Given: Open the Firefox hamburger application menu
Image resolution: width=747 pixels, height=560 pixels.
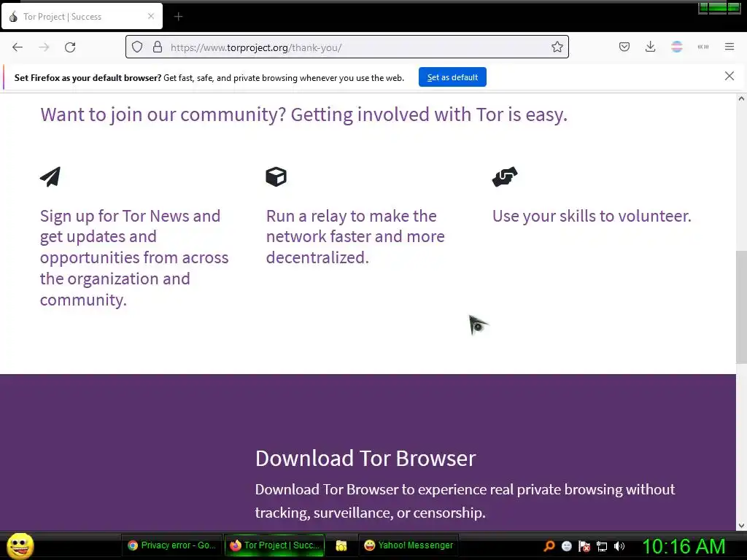Looking at the screenshot, I should point(729,47).
